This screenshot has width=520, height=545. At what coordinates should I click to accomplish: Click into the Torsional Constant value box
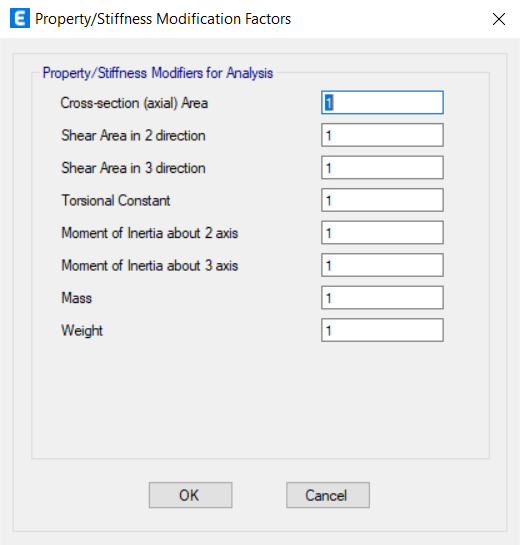[382, 200]
